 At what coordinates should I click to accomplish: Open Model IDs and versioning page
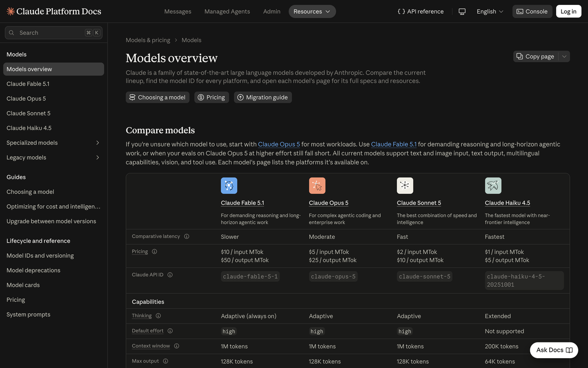[53, 256]
